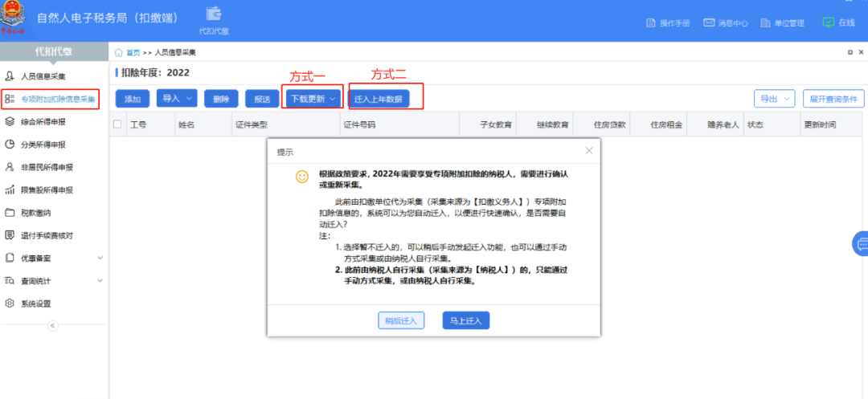
Task: Click the tax bureau emblem logo
Action: (x=14, y=15)
